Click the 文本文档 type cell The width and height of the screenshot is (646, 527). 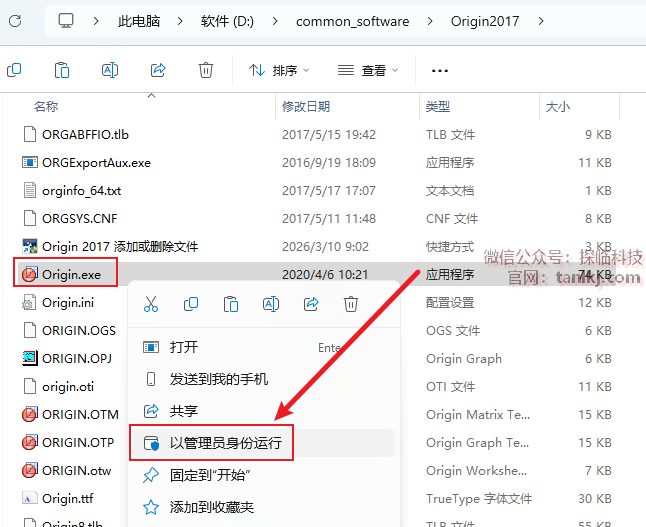point(450,190)
